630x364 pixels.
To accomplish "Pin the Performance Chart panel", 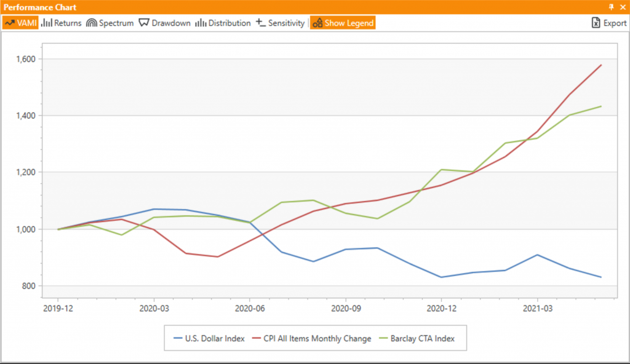I will point(610,6).
